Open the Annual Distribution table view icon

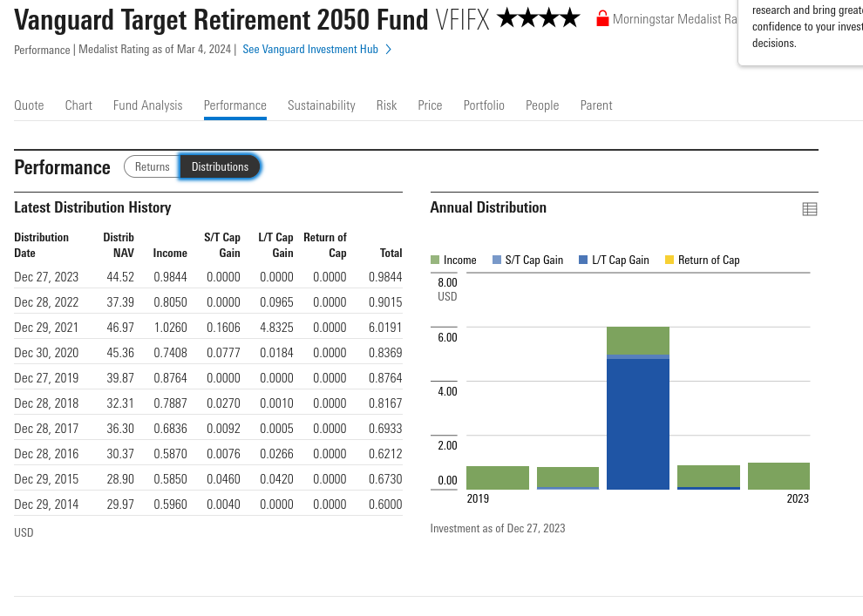click(x=809, y=209)
